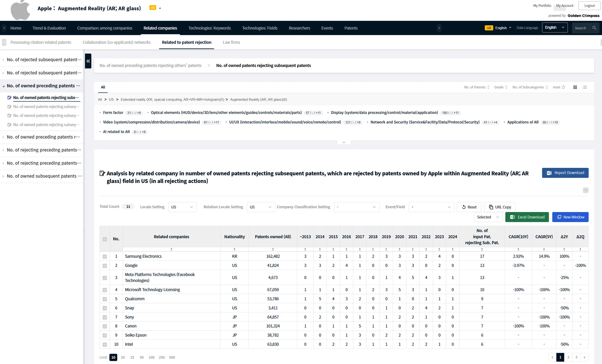Screen dimensions: 602x364
Task: Click the Apple logo
Action: (x=20, y=10)
